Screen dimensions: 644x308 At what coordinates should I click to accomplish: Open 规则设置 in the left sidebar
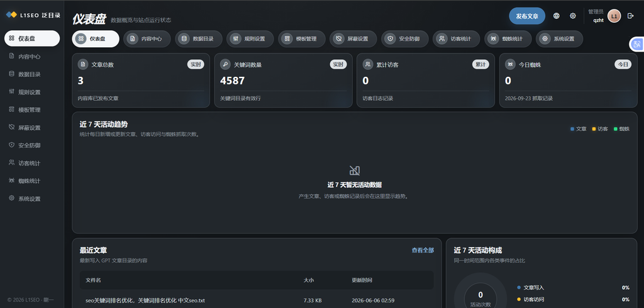coord(32,92)
